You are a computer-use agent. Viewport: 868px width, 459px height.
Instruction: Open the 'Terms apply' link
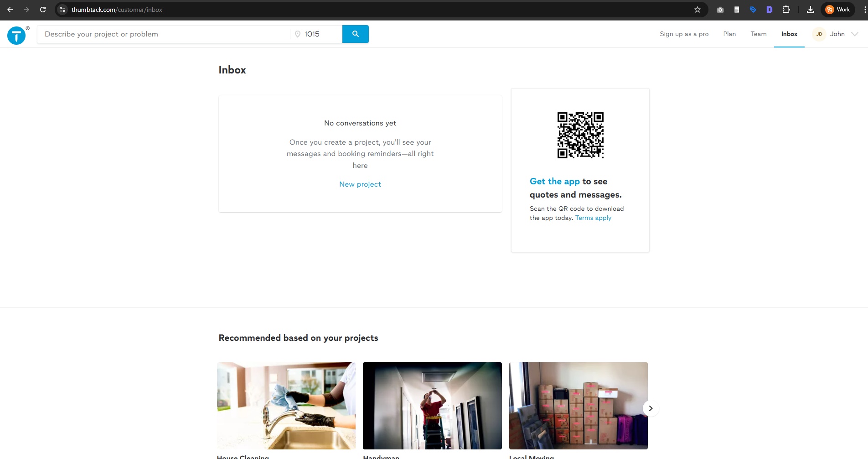593,218
